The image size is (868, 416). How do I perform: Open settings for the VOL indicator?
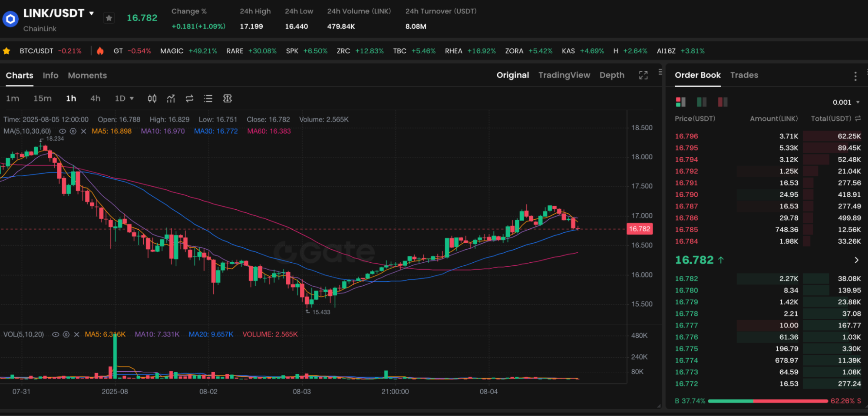pos(66,334)
